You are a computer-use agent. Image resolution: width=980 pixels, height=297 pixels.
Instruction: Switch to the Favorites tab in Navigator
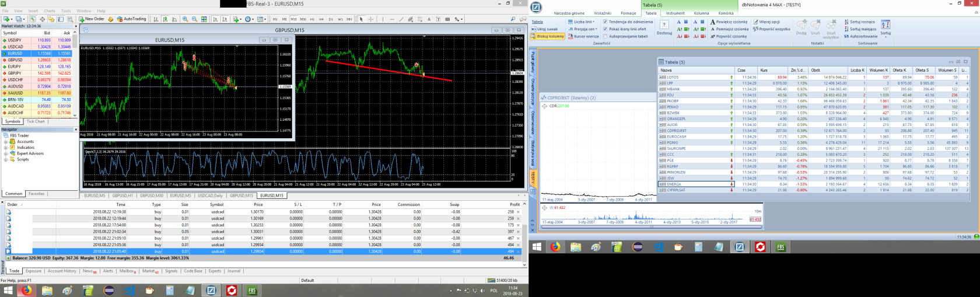pos(36,194)
